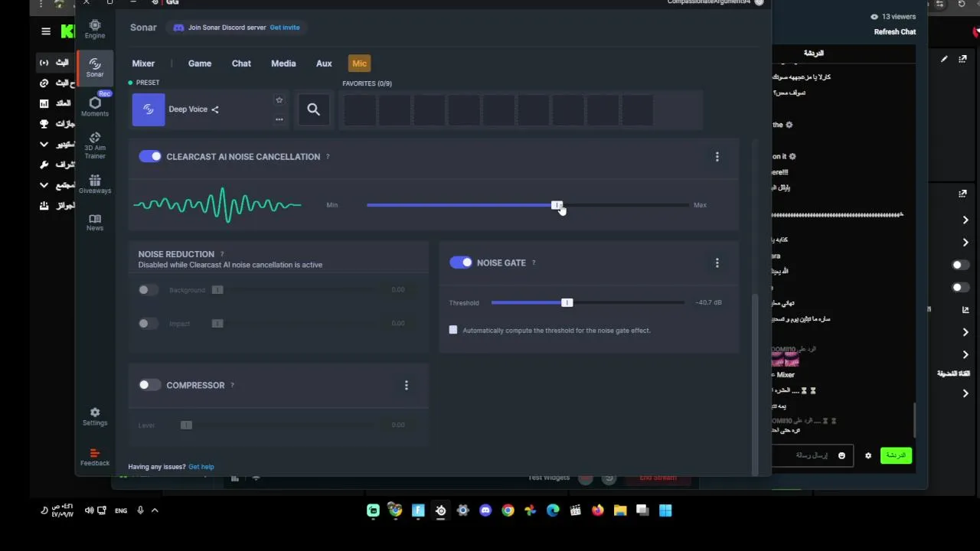
Task: Click the green chat send button
Action: pos(896,455)
